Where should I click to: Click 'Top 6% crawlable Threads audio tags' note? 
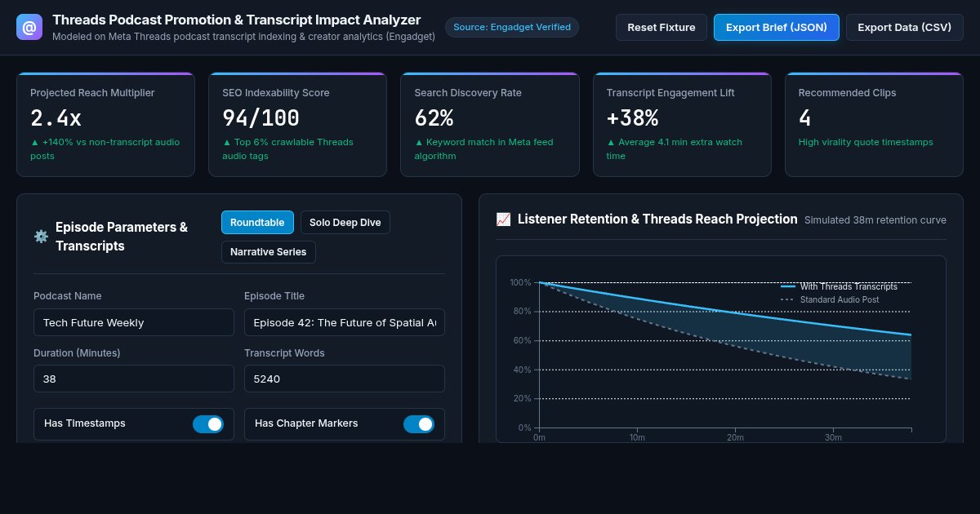pos(288,148)
